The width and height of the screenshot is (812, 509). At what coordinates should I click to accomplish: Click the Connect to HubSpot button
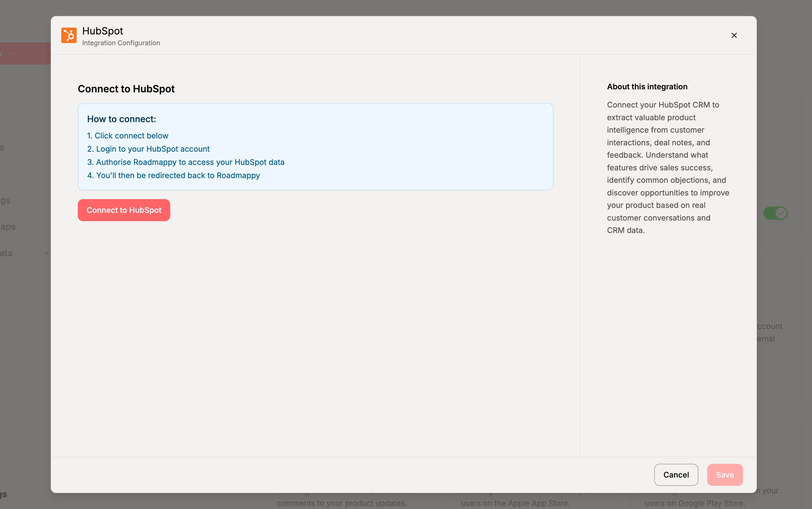(124, 210)
